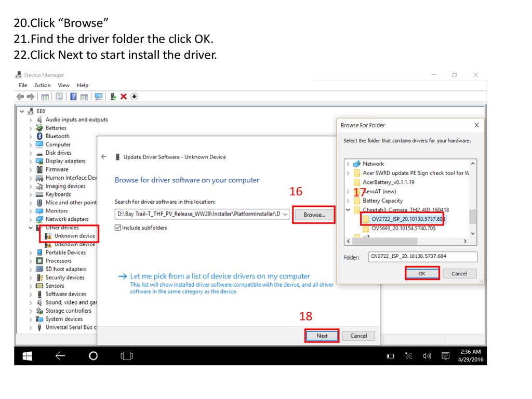Select the first Unknown device entry
Screen dimensions: 532x399
pyautogui.click(x=75, y=236)
